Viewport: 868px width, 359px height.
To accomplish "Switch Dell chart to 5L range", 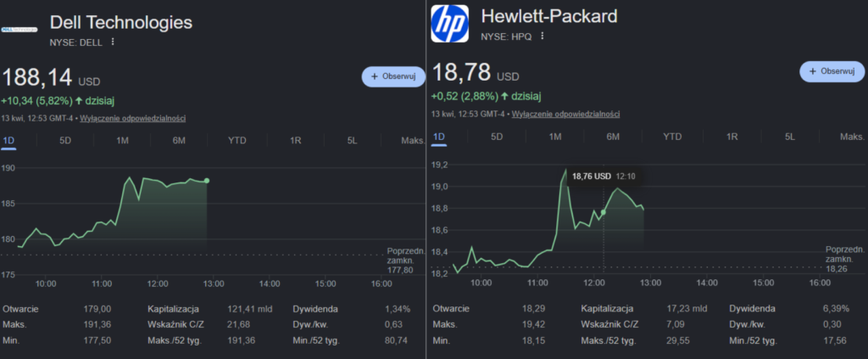I will [353, 140].
